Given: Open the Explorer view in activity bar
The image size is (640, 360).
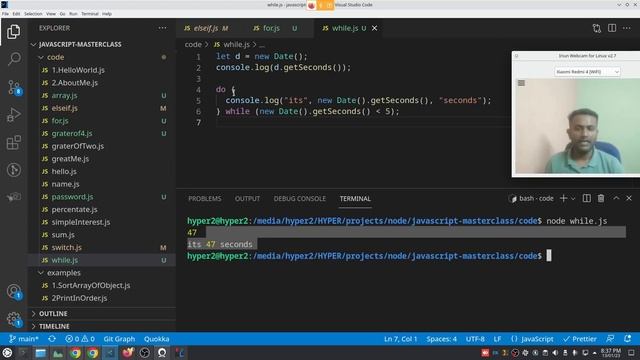Looking at the screenshot, I should tap(13, 31).
